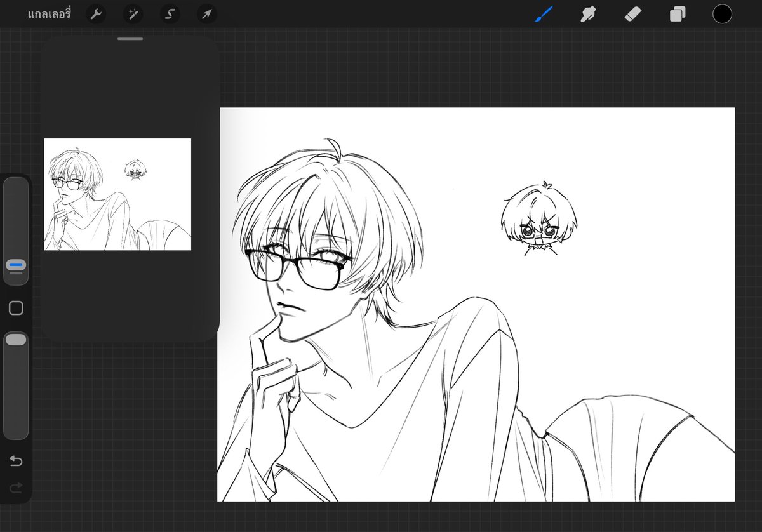Select the Smudge finger tool
The image size is (762, 532).
coord(588,14)
